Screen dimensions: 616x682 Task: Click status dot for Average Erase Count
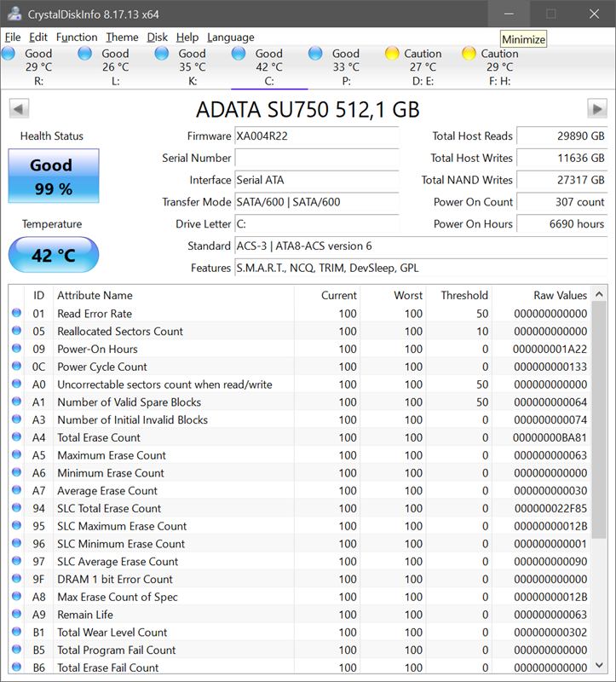coord(16,489)
